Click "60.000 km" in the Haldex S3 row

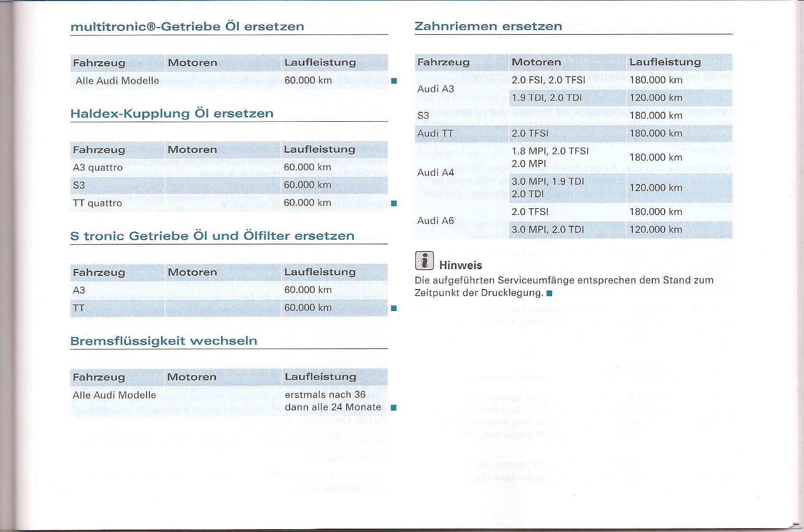pos(307,185)
